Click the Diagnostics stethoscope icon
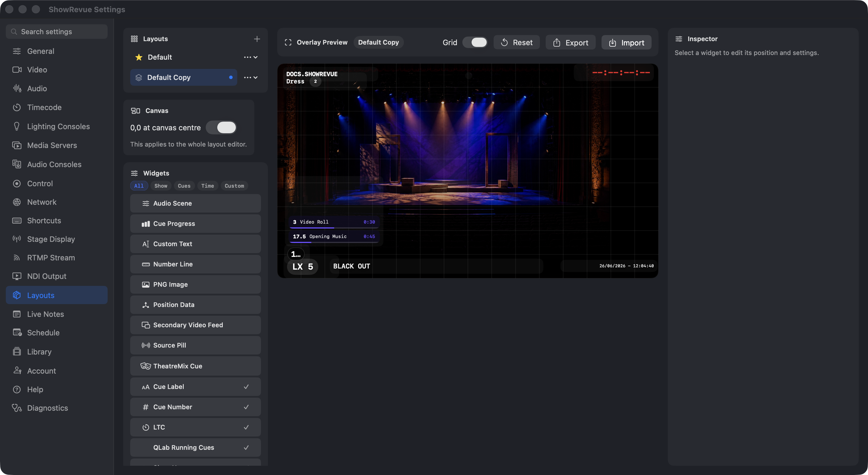Viewport: 868px width, 475px height. pyautogui.click(x=17, y=408)
